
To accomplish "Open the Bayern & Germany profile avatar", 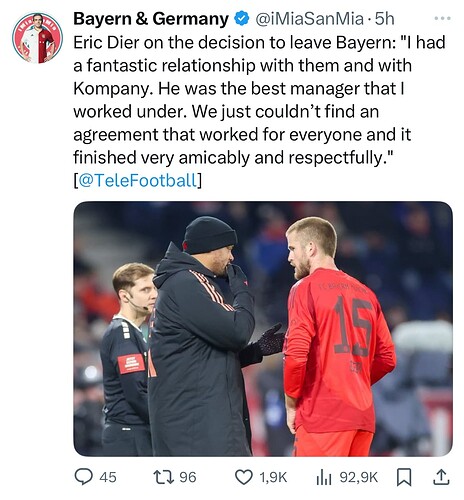I will click(x=37, y=38).
